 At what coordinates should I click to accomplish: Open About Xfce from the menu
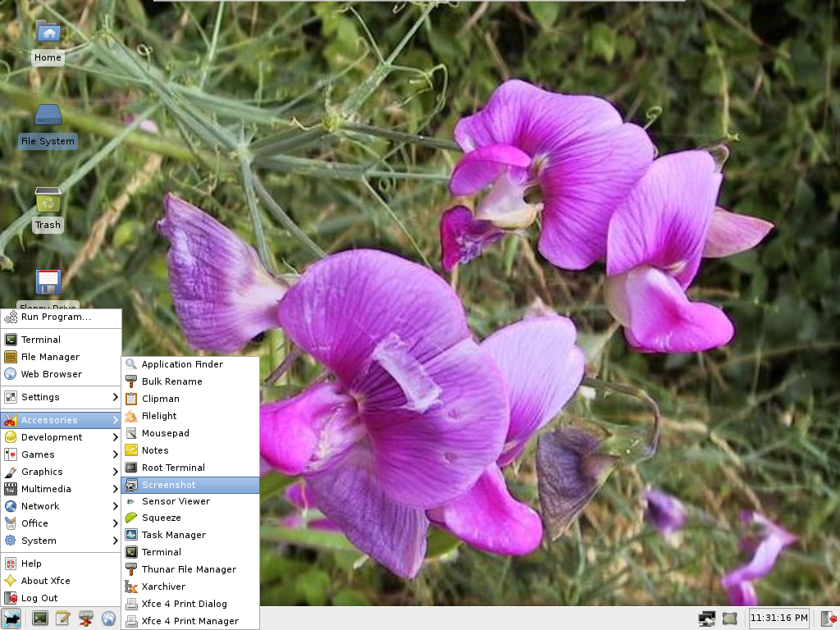tap(61, 581)
